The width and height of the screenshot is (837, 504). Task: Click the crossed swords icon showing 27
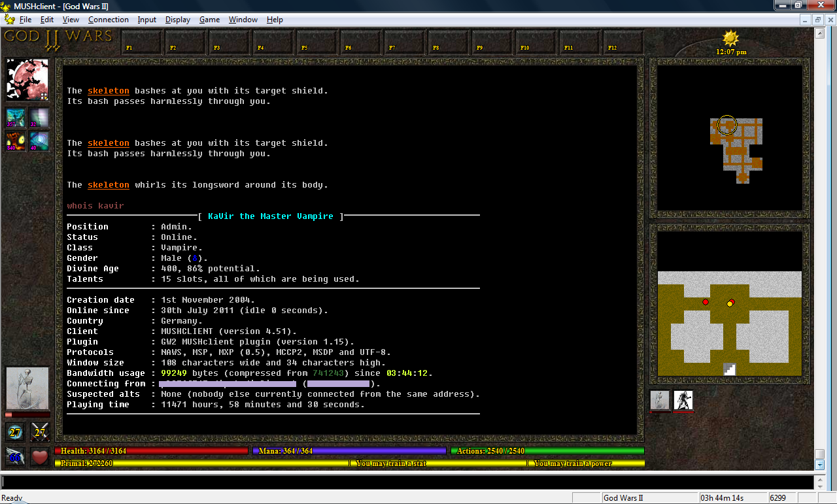tap(40, 432)
